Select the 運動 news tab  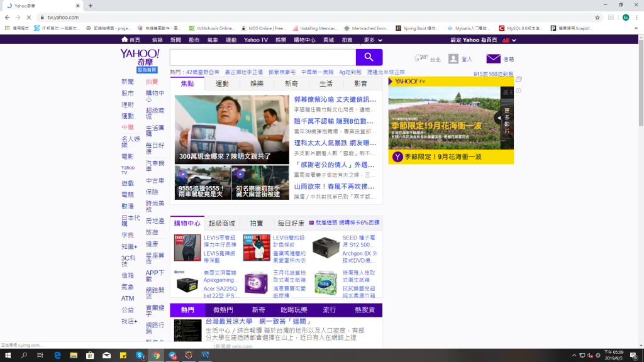(222, 84)
